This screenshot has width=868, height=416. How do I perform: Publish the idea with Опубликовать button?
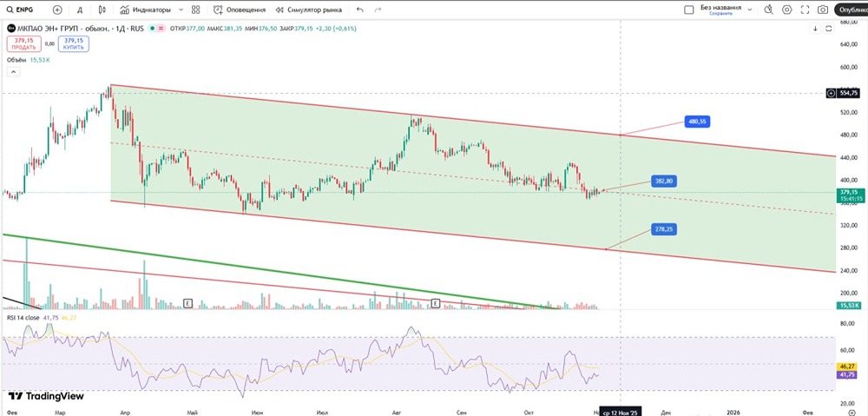point(852,10)
